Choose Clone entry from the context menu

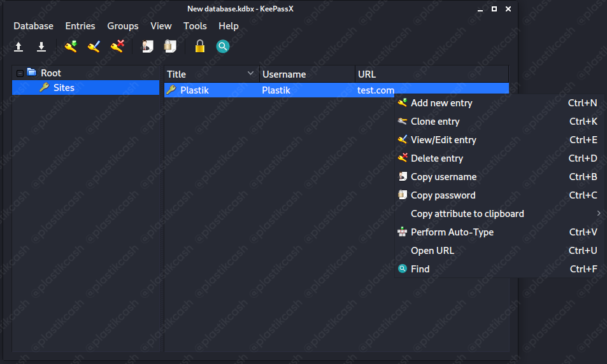tap(435, 122)
